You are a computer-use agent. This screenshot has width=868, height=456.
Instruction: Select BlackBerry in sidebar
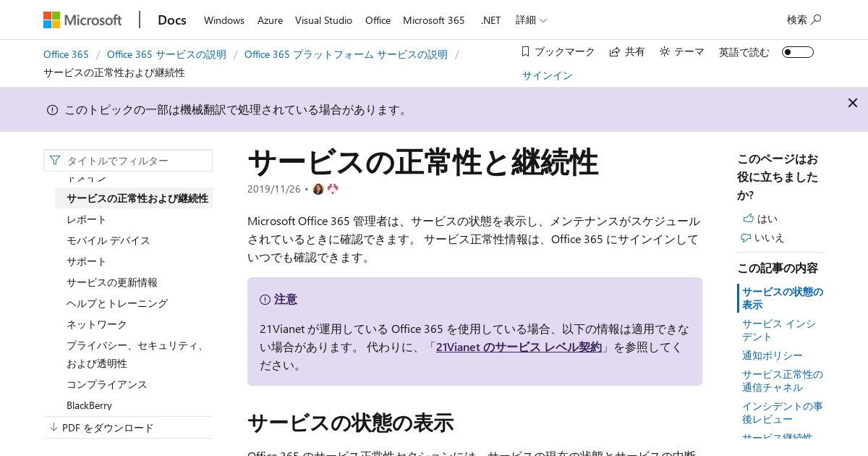coord(89,405)
